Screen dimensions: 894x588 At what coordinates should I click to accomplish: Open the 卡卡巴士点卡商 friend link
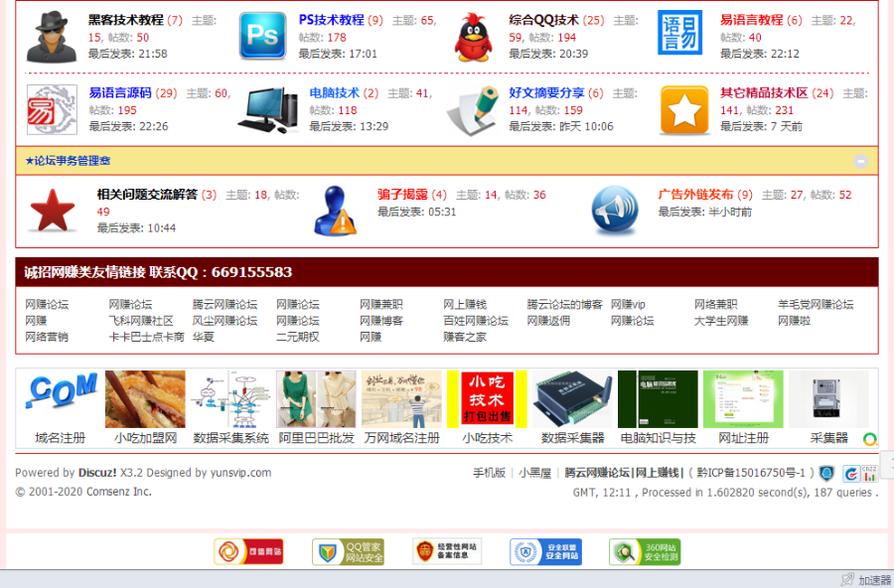click(x=147, y=337)
